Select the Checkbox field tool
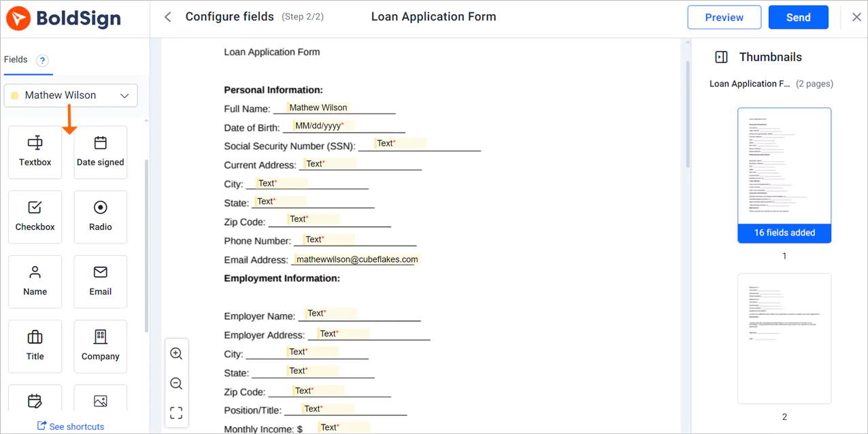 [35, 217]
